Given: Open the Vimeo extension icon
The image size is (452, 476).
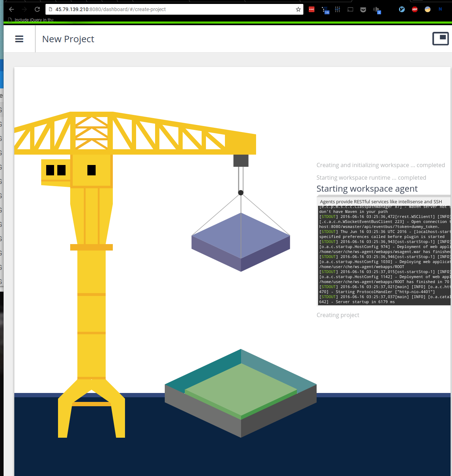Looking at the screenshot, I should [x=401, y=9].
